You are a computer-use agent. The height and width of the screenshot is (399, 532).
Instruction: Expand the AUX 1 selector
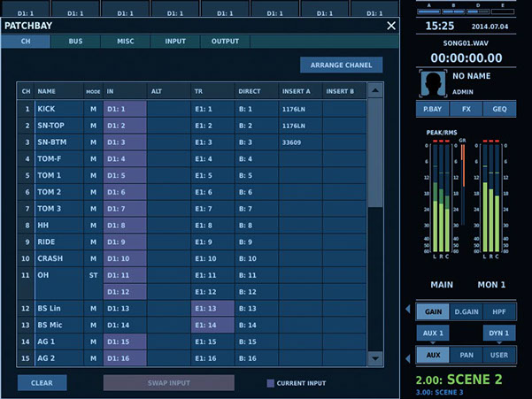[432, 333]
